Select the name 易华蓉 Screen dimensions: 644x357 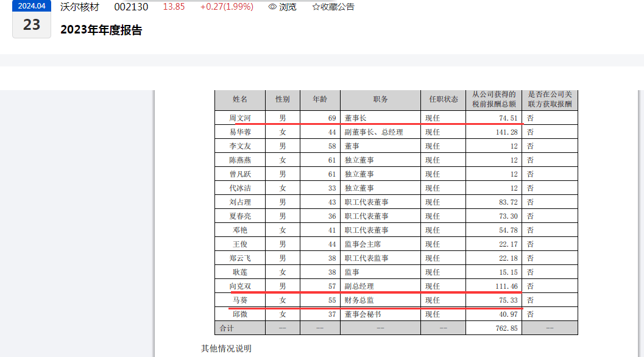pyautogui.click(x=240, y=132)
